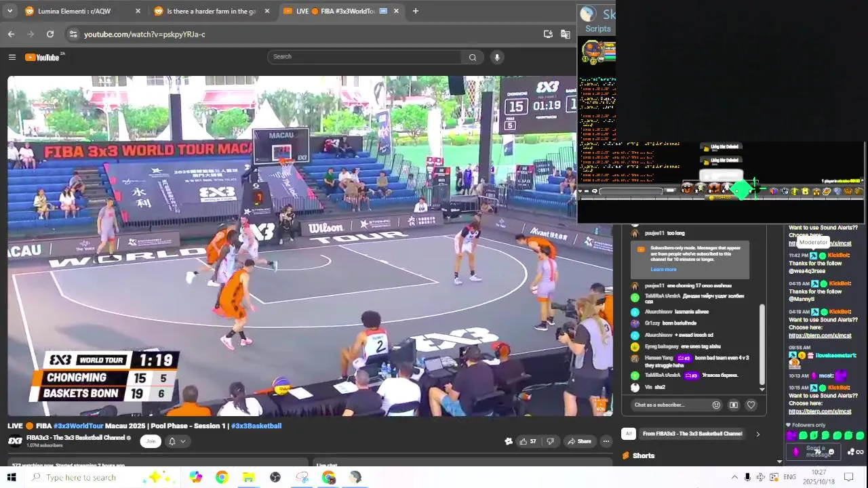The image size is (868, 488).
Task: Open File Explorer from the taskbar
Action: tap(248, 477)
